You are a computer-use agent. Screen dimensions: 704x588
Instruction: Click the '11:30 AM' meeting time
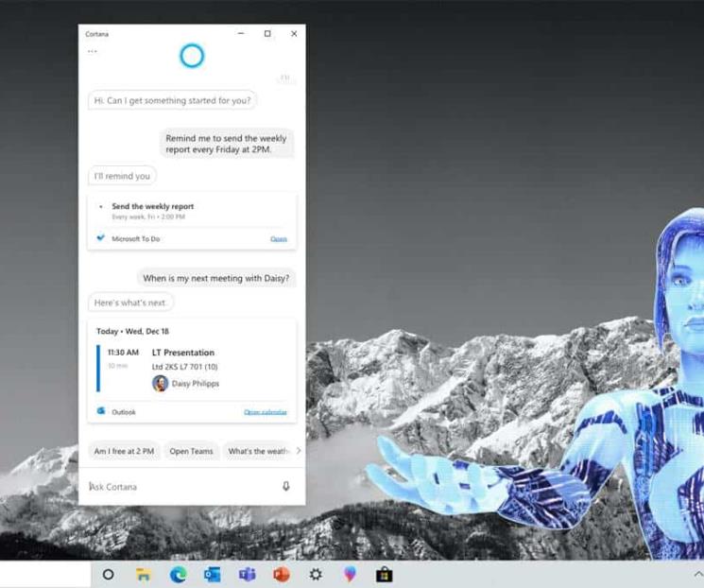[x=123, y=353]
